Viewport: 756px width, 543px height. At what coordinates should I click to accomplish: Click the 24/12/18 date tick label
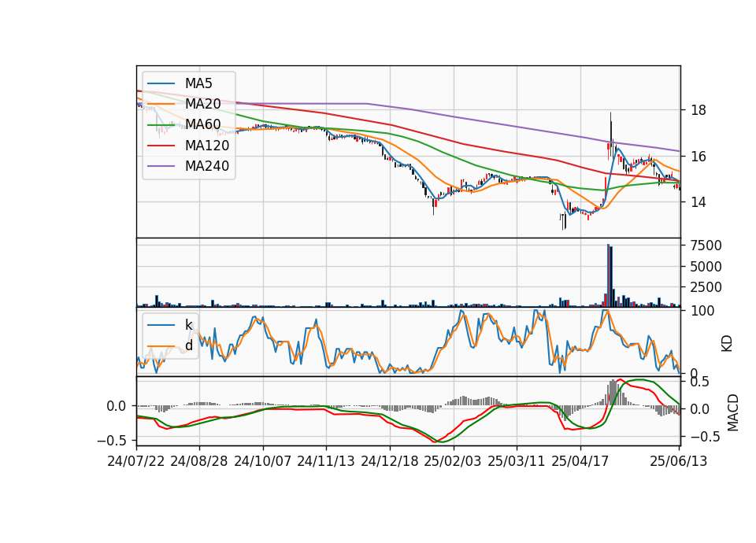[x=390, y=461]
